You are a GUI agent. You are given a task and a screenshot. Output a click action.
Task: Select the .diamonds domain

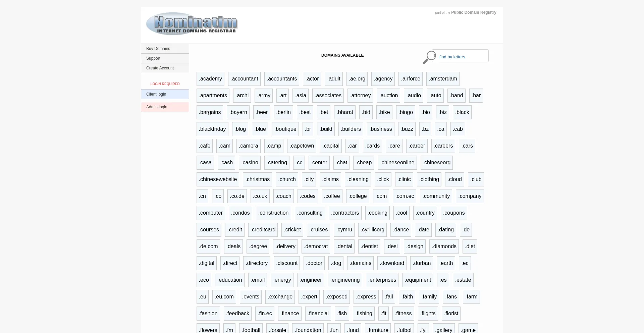coord(444,246)
